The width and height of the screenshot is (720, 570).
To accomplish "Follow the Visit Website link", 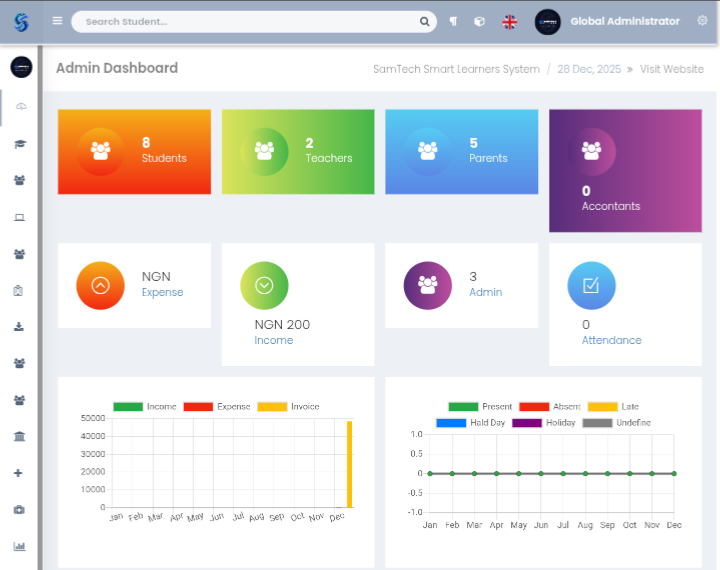I will coord(672,69).
